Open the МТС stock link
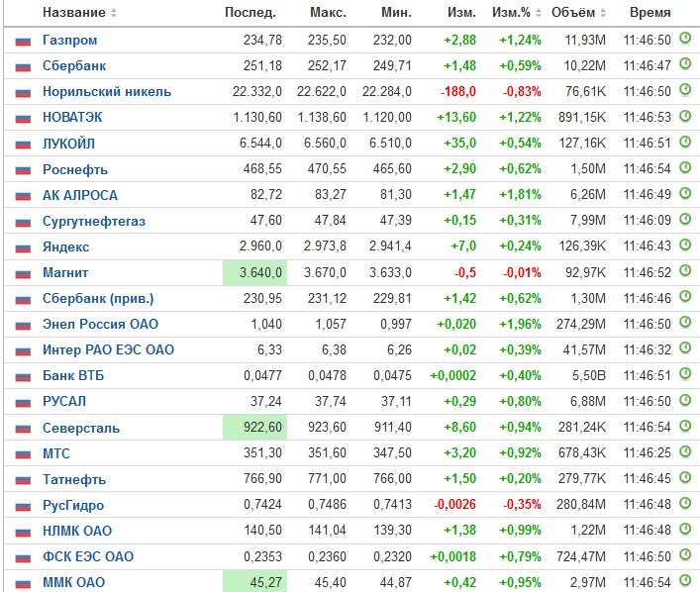The height and width of the screenshot is (592, 700). click(56, 453)
